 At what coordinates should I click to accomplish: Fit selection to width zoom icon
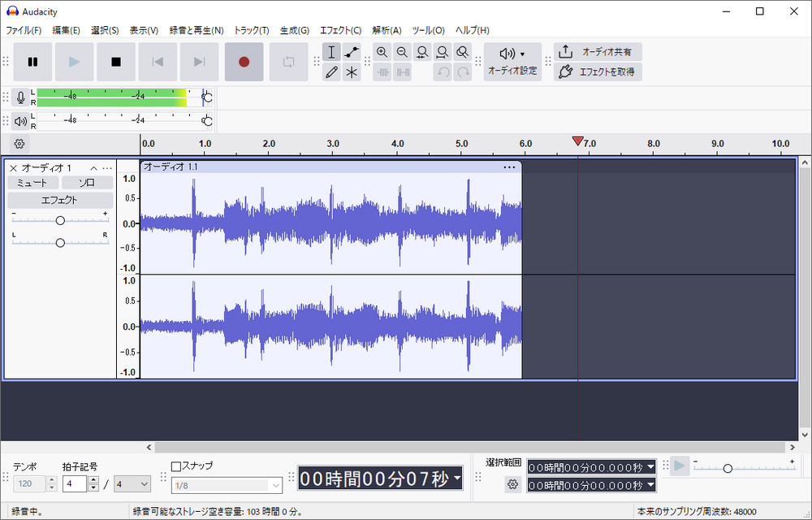422,52
